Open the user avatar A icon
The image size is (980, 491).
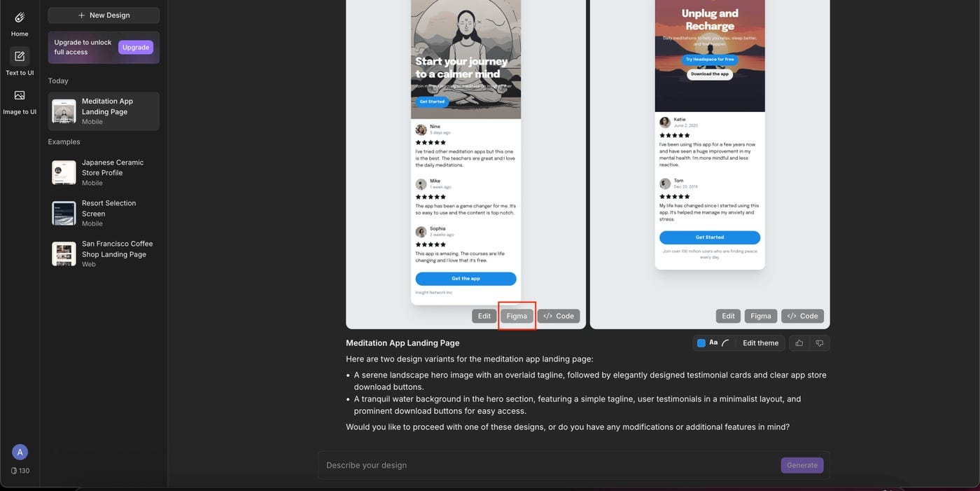pyautogui.click(x=20, y=452)
